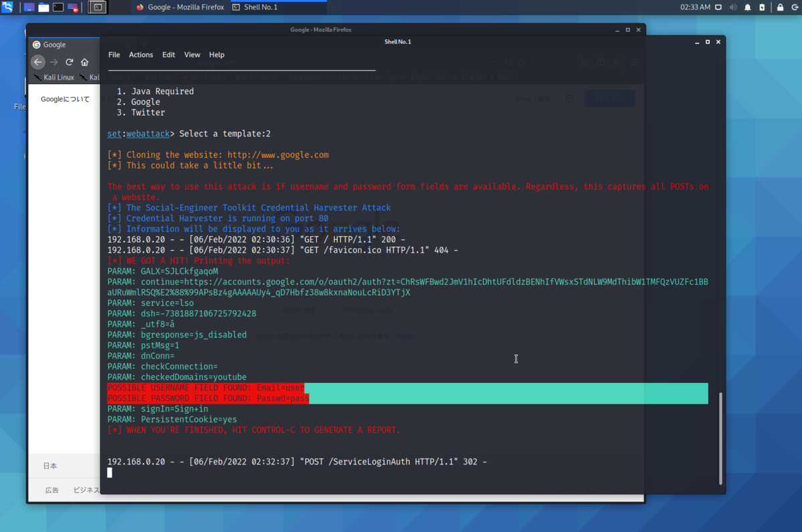Click the screen recorder panel launcher
Image resolution: width=802 pixels, height=532 pixels.
coord(73,7)
